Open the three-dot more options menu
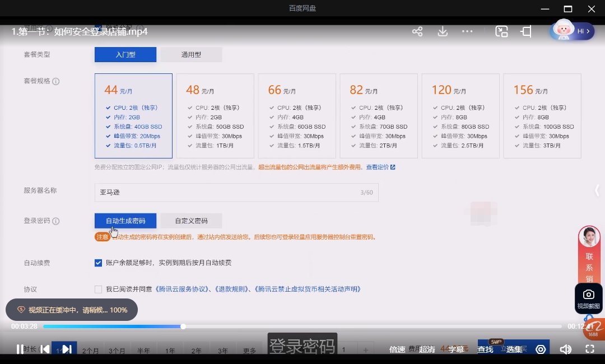The image size is (605, 364). coord(467,31)
